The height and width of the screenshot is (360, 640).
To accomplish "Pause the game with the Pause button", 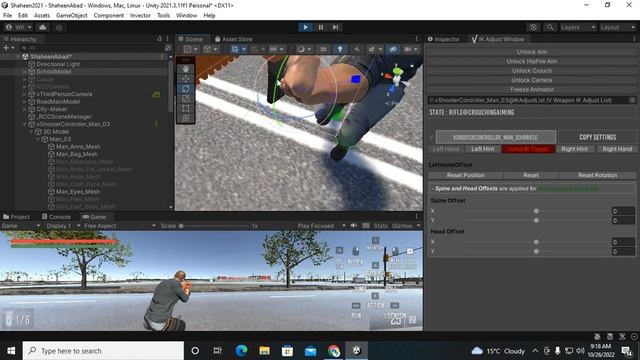I will point(321,27).
